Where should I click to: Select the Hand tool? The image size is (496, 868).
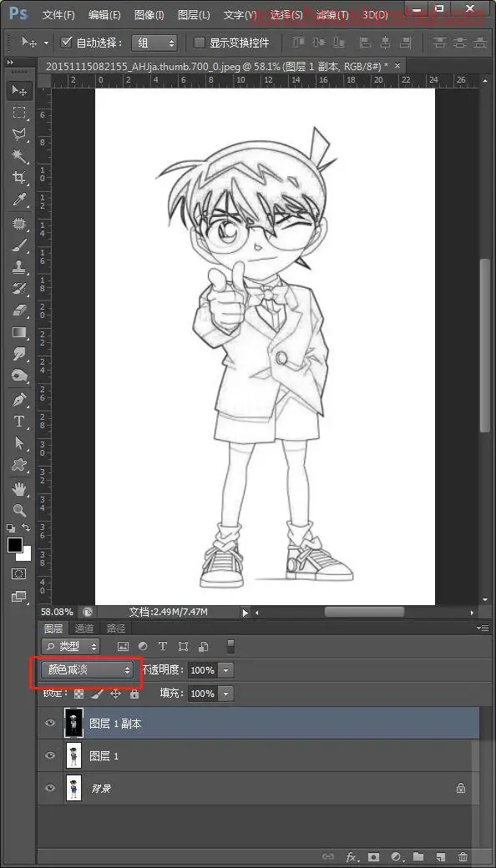click(19, 488)
